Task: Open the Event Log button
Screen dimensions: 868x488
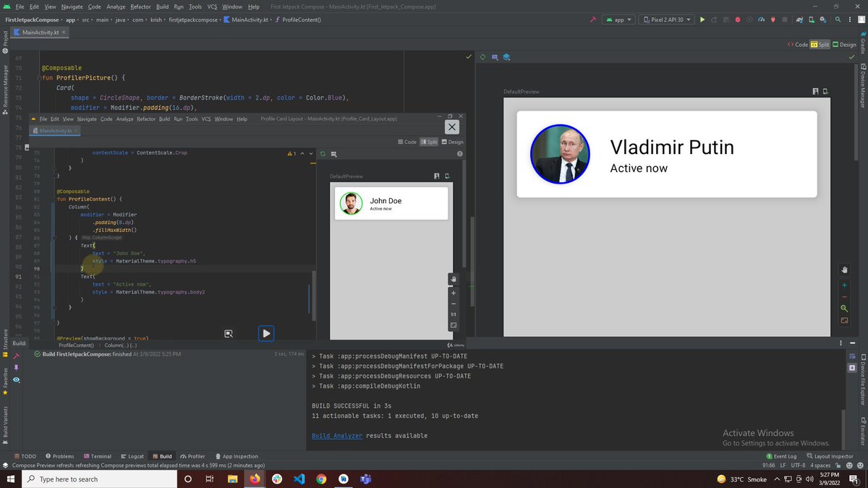Action: click(x=781, y=456)
